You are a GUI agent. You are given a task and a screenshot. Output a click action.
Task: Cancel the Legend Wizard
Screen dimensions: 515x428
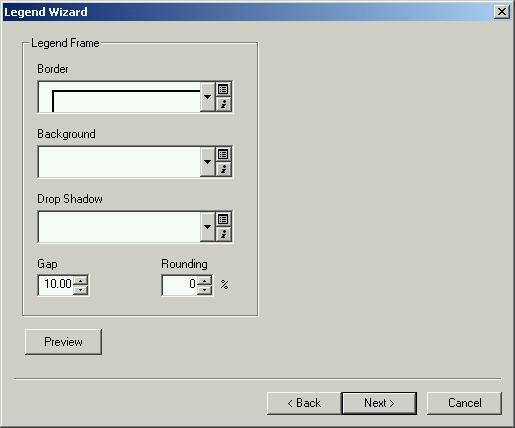pyautogui.click(x=464, y=403)
